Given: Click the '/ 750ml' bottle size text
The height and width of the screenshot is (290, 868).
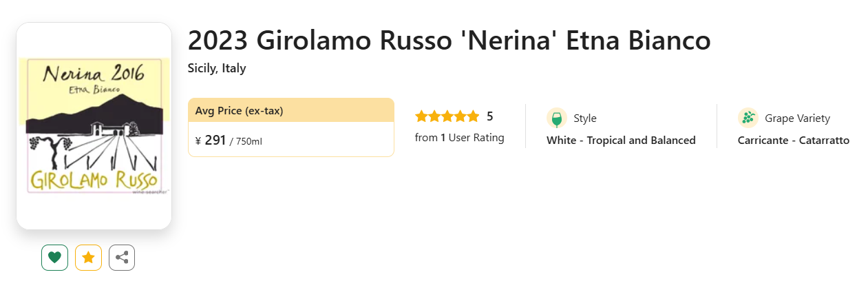Looking at the screenshot, I should click(x=246, y=141).
